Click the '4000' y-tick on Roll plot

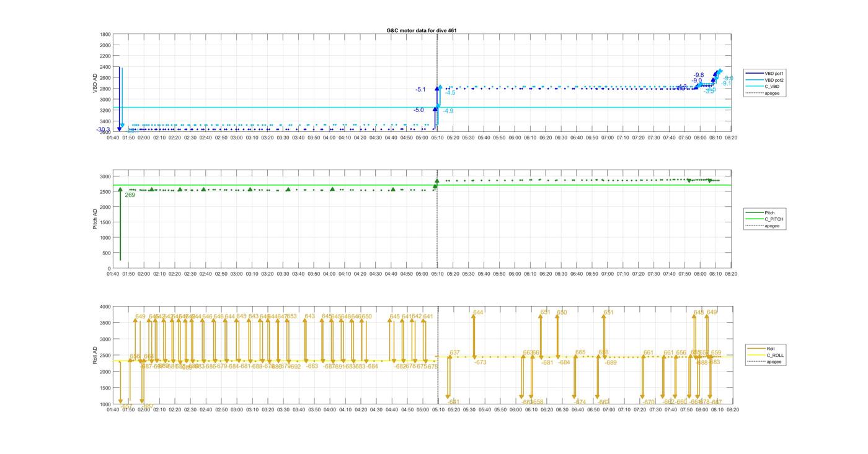click(x=105, y=307)
